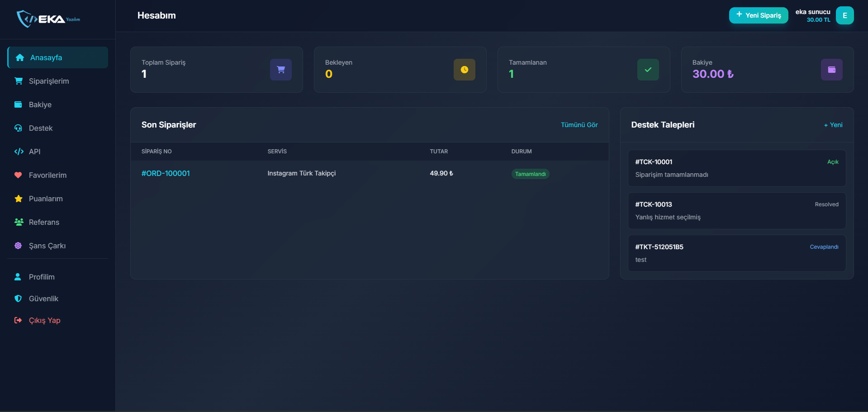Click the shopping cart icon in Toplam Sipariş card

click(280, 70)
